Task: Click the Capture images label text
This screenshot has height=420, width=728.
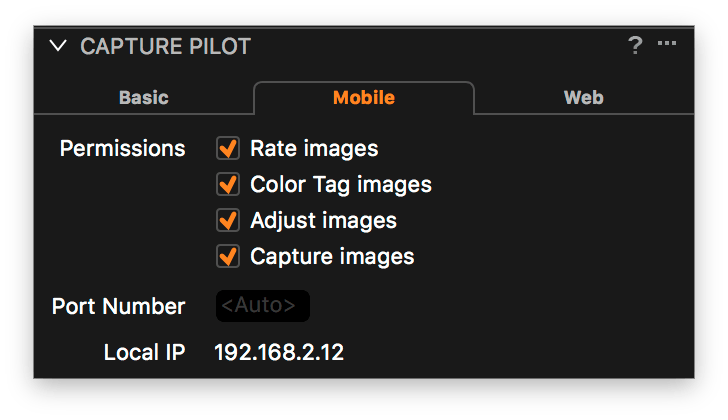Action: pyautogui.click(x=332, y=257)
